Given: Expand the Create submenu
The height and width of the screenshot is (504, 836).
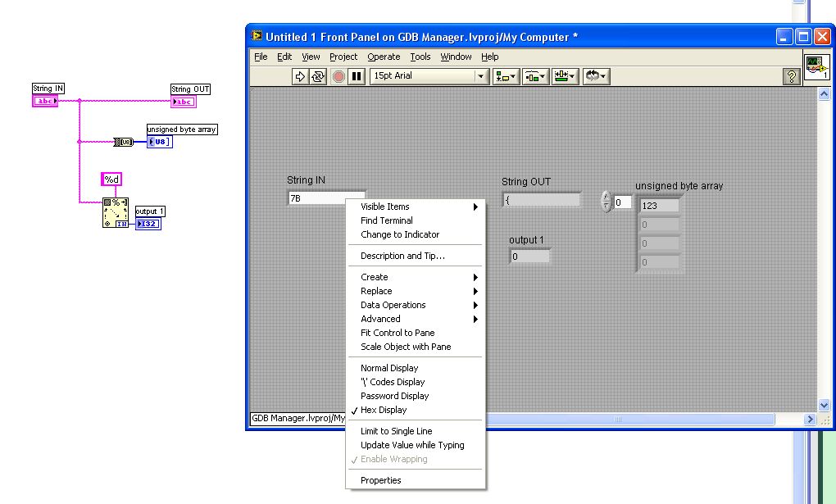Looking at the screenshot, I should pos(416,277).
